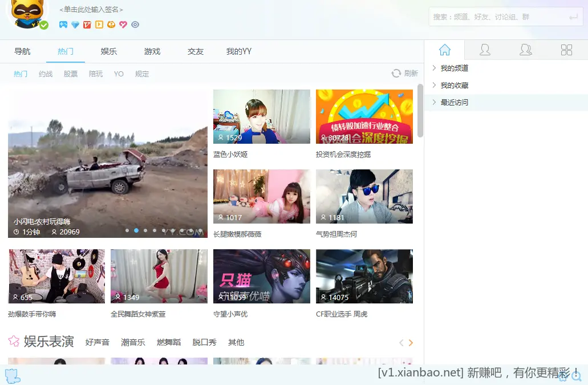588x385 pixels.
Task: Click the pink heart icon near the avatar
Action: pyautogui.click(x=123, y=25)
